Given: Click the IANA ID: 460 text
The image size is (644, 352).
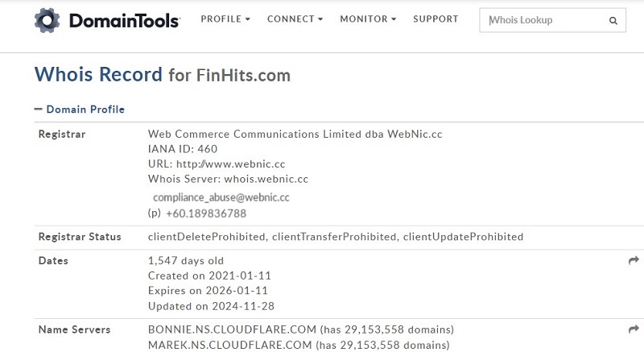Looking at the screenshot, I should tap(183, 149).
